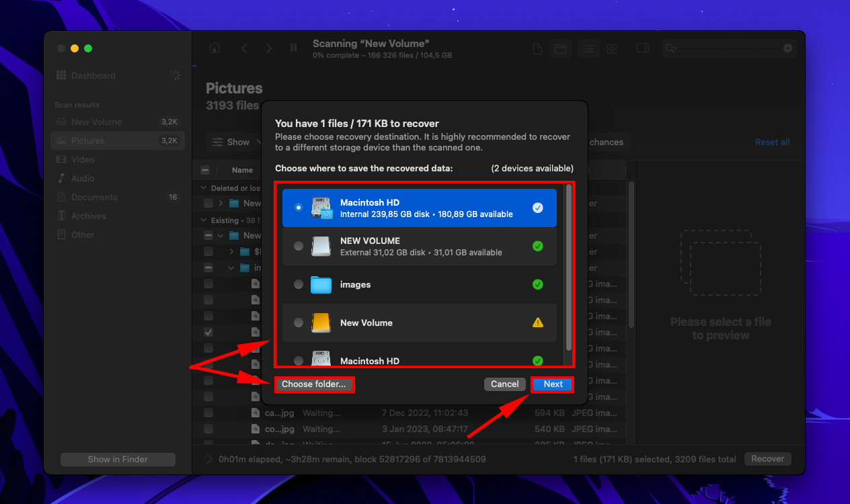850x504 pixels.
Task: Select images folder radio button
Action: click(x=299, y=285)
